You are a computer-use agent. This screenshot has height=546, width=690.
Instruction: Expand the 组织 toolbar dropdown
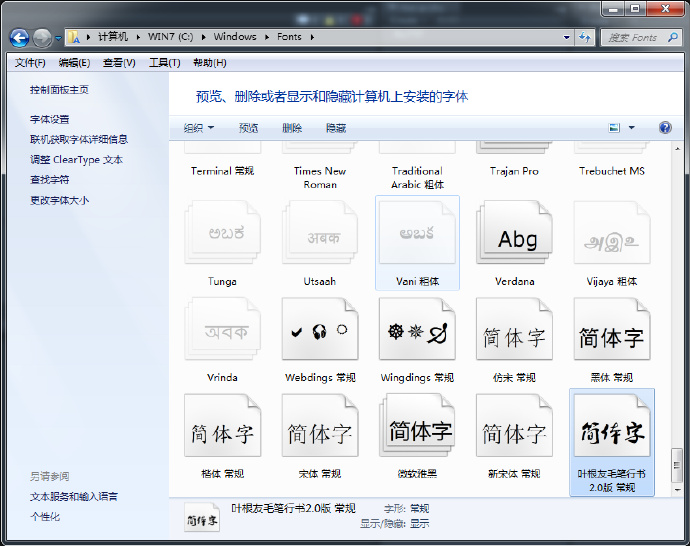coord(199,128)
